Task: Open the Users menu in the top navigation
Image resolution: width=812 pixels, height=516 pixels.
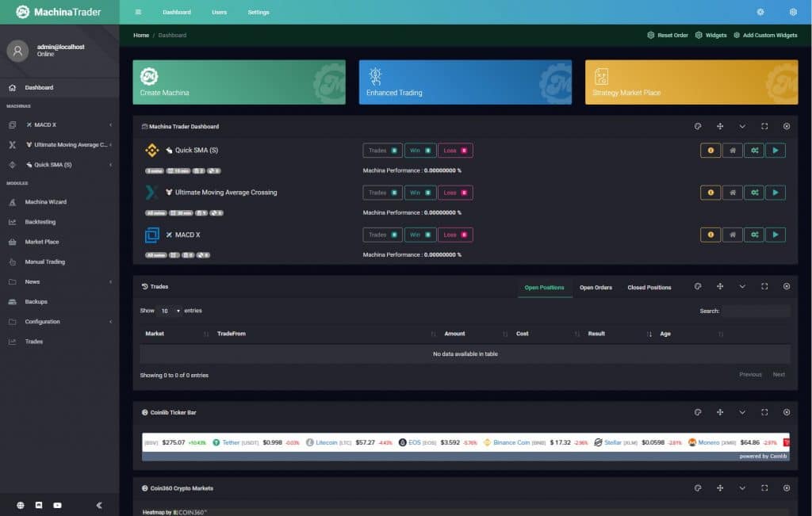Action: pyautogui.click(x=219, y=12)
